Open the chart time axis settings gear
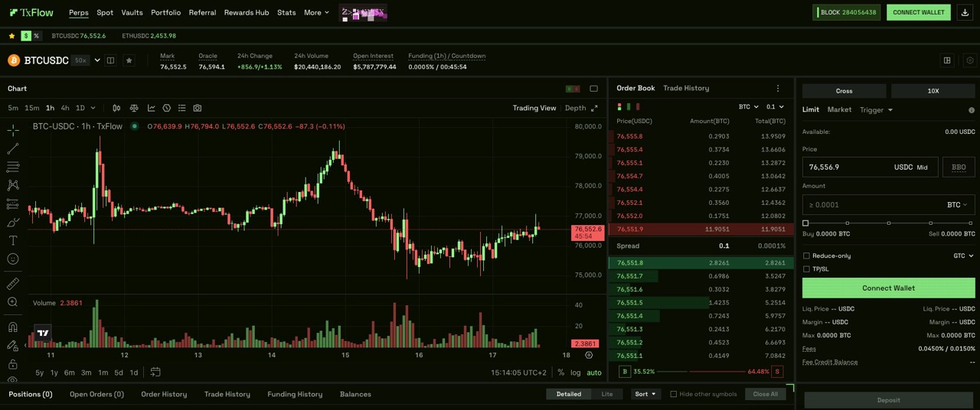 pyautogui.click(x=589, y=355)
